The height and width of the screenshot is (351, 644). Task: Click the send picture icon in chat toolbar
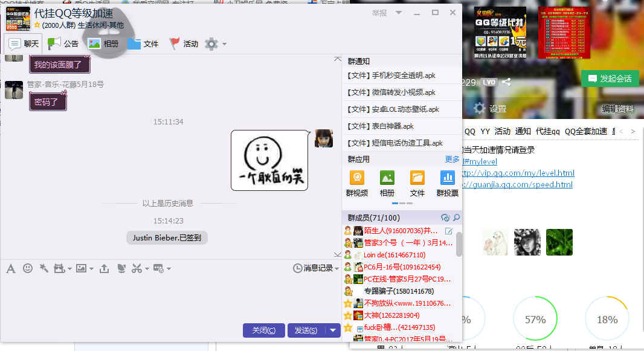(x=82, y=268)
